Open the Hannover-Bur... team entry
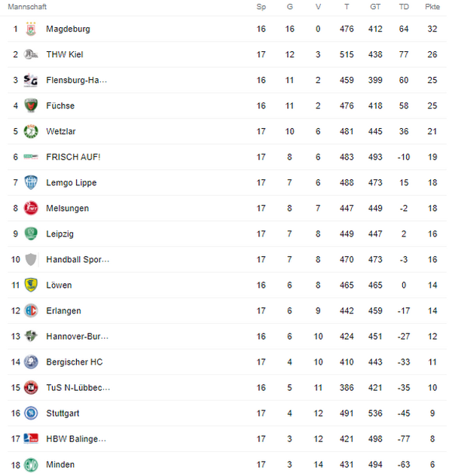 pos(77,337)
